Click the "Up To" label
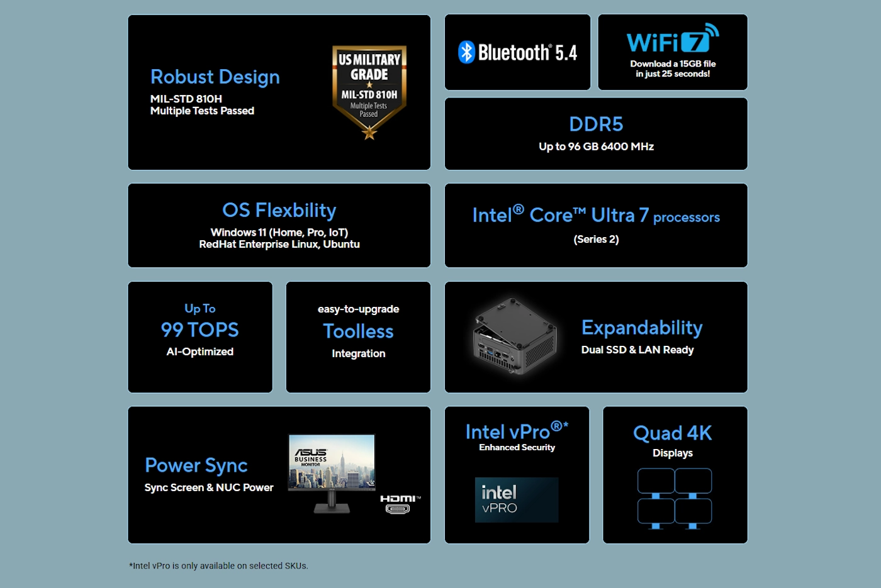Viewport: 881px width, 588px height. [200, 308]
